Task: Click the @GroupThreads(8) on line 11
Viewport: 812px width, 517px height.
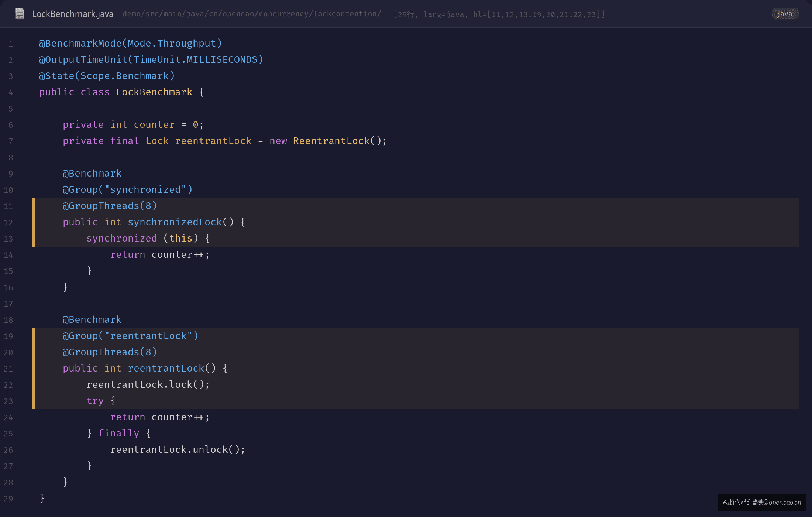Action: (x=110, y=206)
